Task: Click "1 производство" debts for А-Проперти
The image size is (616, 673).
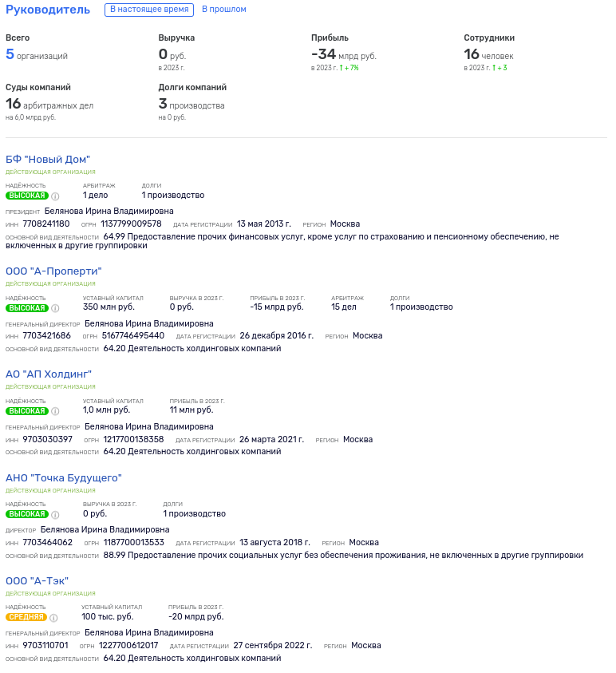Action: 421,307
